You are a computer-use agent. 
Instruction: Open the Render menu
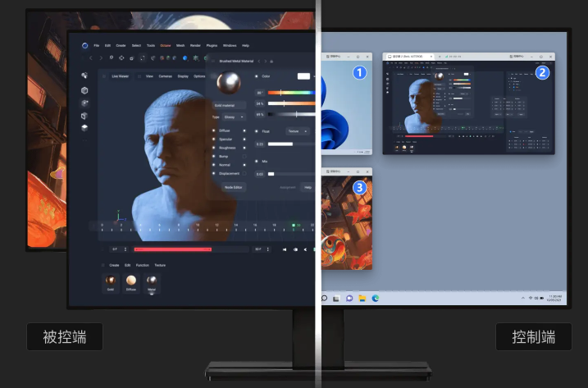click(x=195, y=45)
